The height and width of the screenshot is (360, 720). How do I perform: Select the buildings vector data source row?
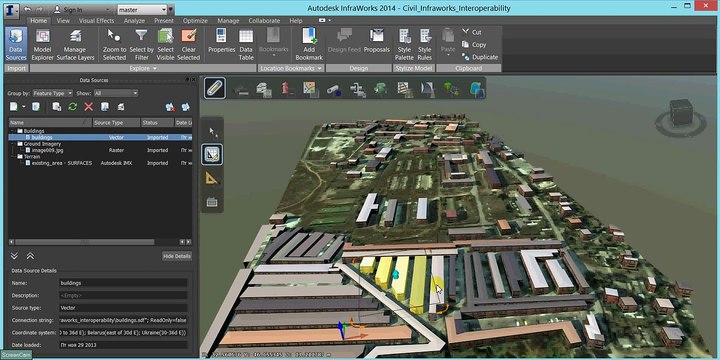[x=101, y=137]
